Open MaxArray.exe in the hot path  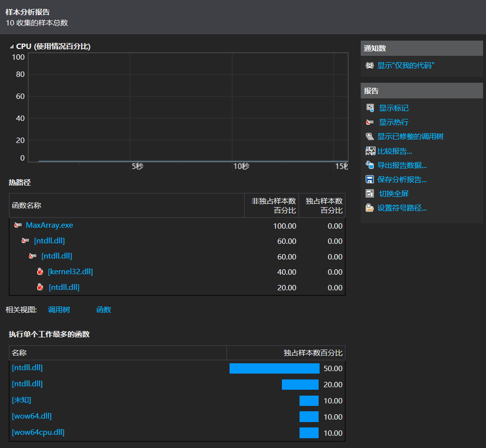pos(49,225)
